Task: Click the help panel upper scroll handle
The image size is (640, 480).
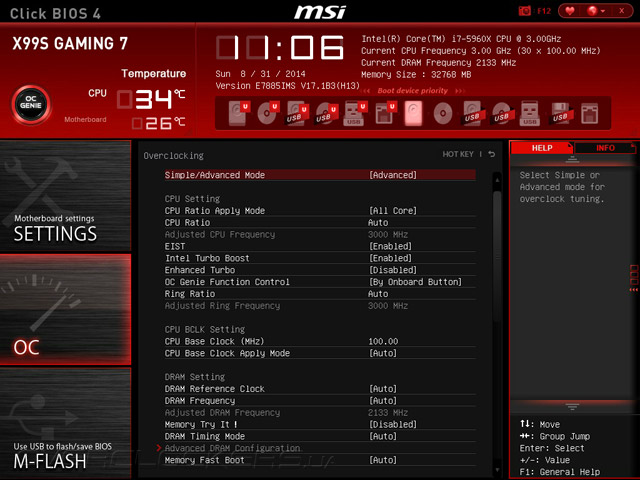Action: click(x=572, y=160)
